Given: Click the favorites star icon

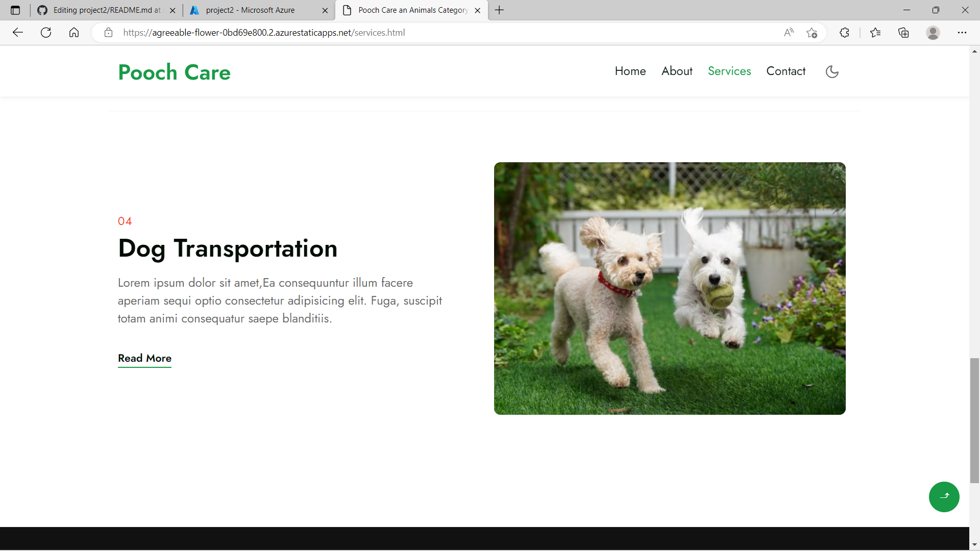Looking at the screenshot, I should coord(876,32).
